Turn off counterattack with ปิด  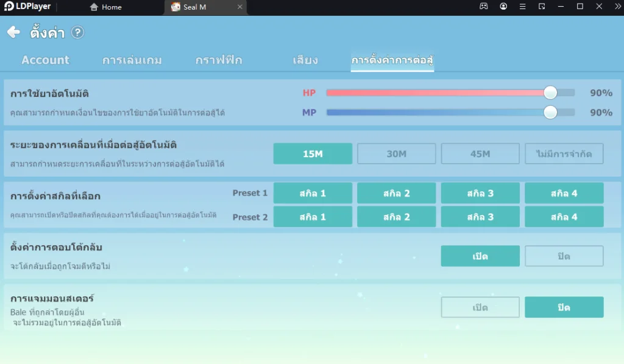click(x=564, y=256)
